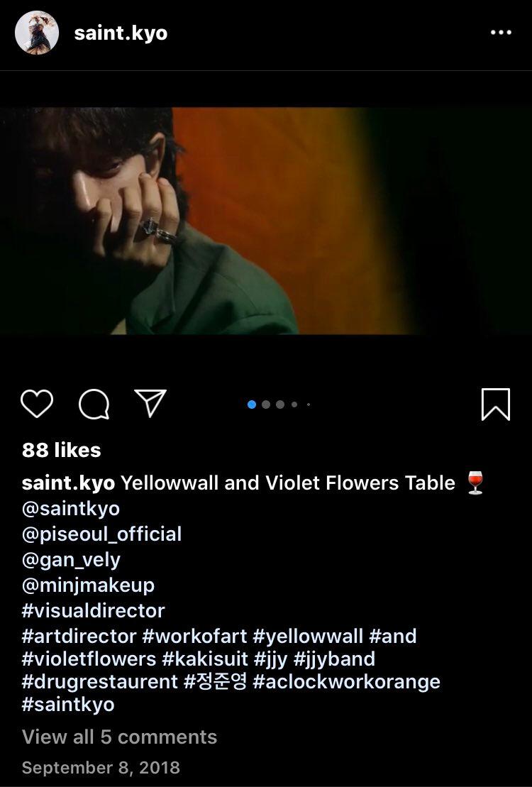View the #visualdirector hashtag page
532x787 pixels.
pos(93,610)
